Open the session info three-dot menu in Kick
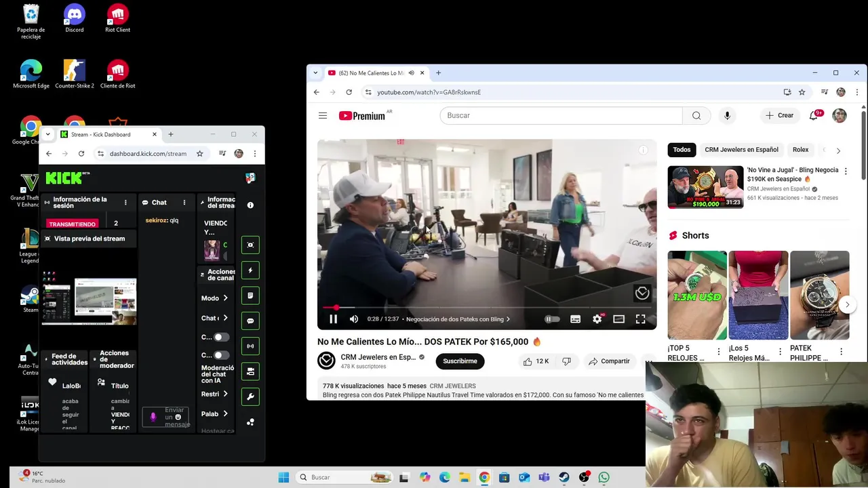The width and height of the screenshot is (868, 488). tap(125, 202)
